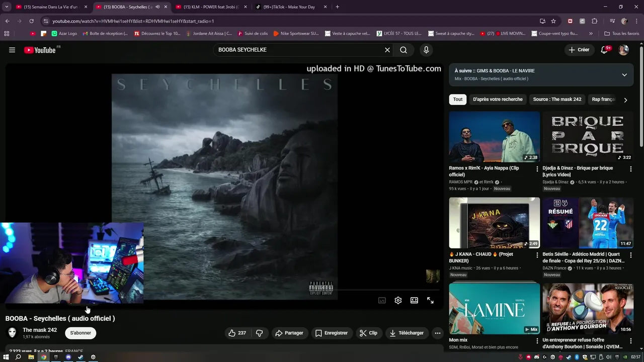Open the YouTube hamburger guide menu
Image resolution: width=644 pixels, height=362 pixels.
coord(12,50)
